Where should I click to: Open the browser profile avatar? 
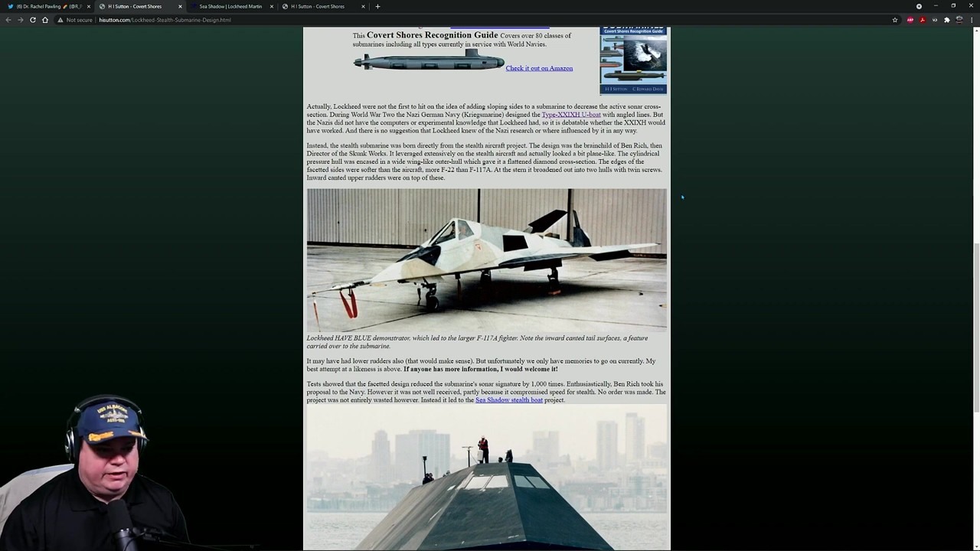click(x=959, y=20)
